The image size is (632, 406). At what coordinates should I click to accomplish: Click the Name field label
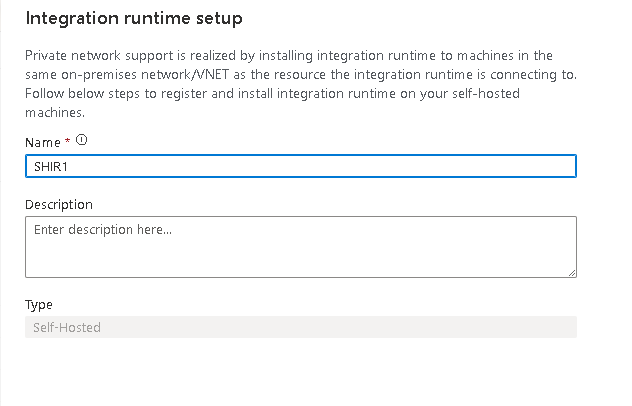43,143
